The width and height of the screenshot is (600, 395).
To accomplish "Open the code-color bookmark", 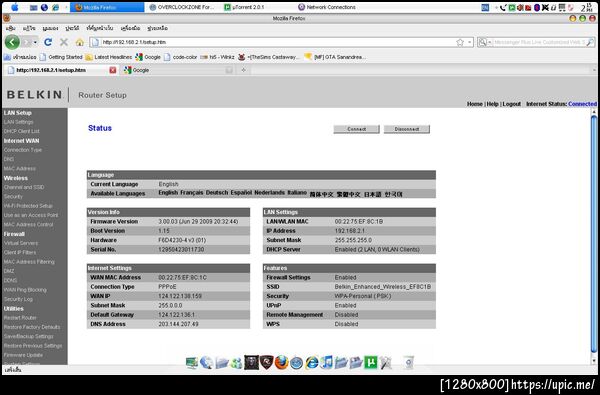I will tap(180, 57).
